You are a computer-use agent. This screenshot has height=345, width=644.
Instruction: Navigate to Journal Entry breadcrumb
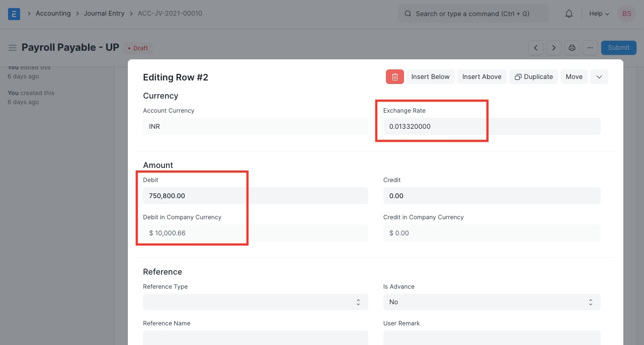pyautogui.click(x=104, y=14)
